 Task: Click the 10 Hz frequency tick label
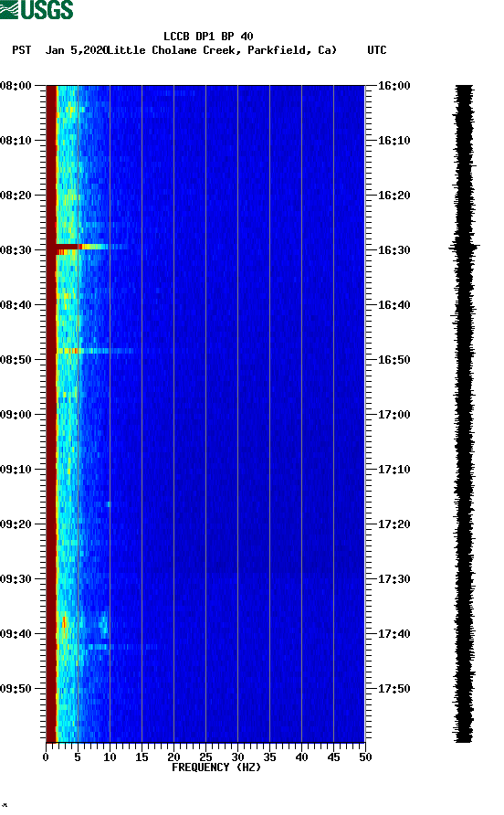coord(110,757)
